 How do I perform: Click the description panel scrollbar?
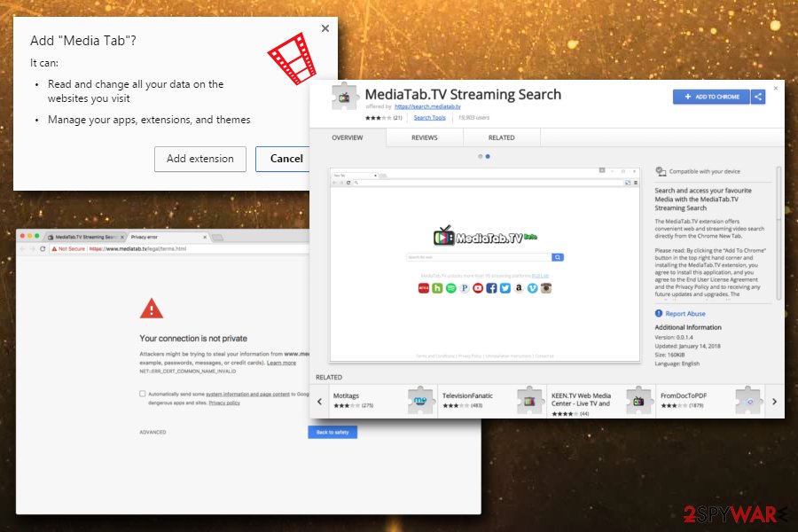pos(778,233)
